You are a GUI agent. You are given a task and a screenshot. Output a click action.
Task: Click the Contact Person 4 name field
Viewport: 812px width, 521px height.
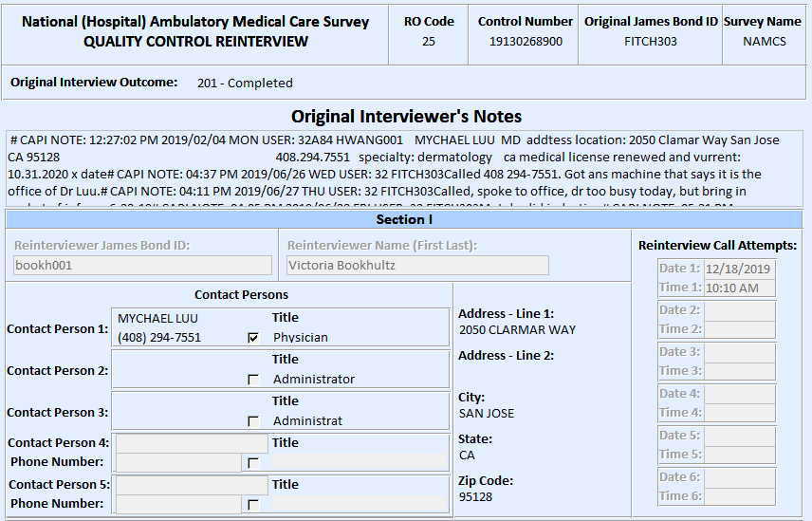[191, 443]
